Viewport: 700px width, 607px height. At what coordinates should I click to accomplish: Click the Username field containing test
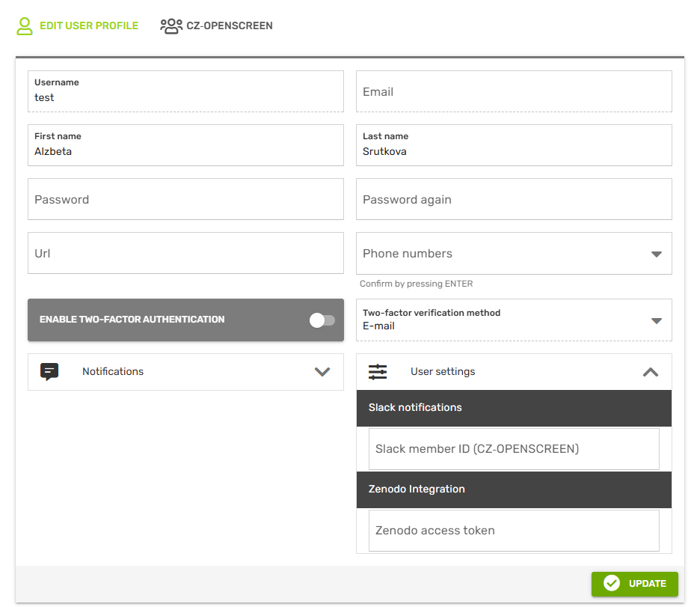click(x=185, y=97)
